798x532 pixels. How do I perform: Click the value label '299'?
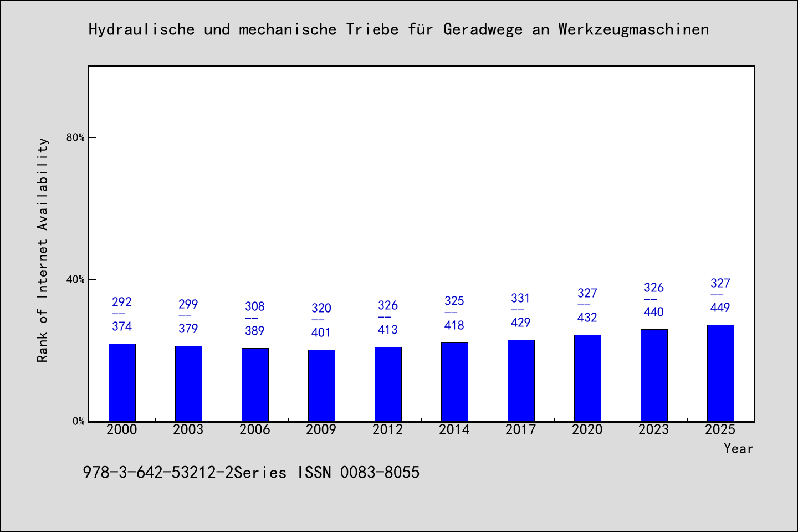[188, 304]
